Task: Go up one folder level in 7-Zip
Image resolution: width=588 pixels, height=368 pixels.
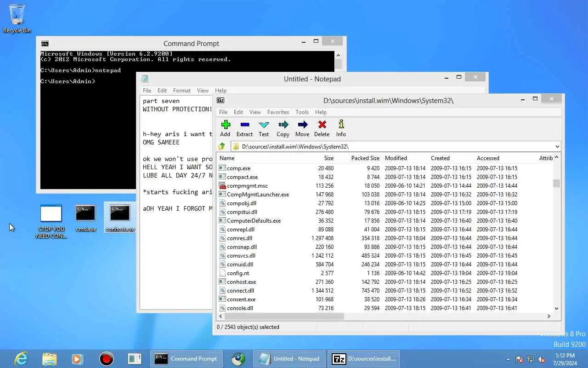Action: [x=222, y=146]
